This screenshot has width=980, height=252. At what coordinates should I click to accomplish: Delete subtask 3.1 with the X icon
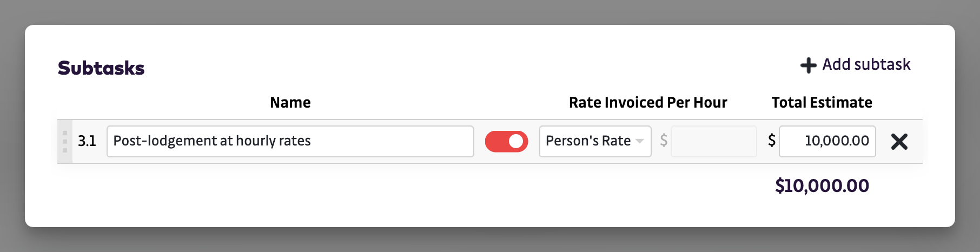(899, 142)
